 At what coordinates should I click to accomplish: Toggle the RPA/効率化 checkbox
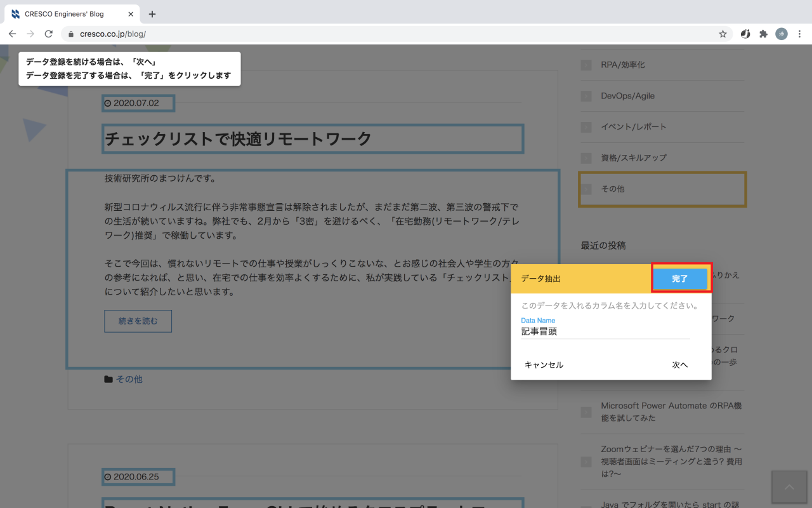586,65
